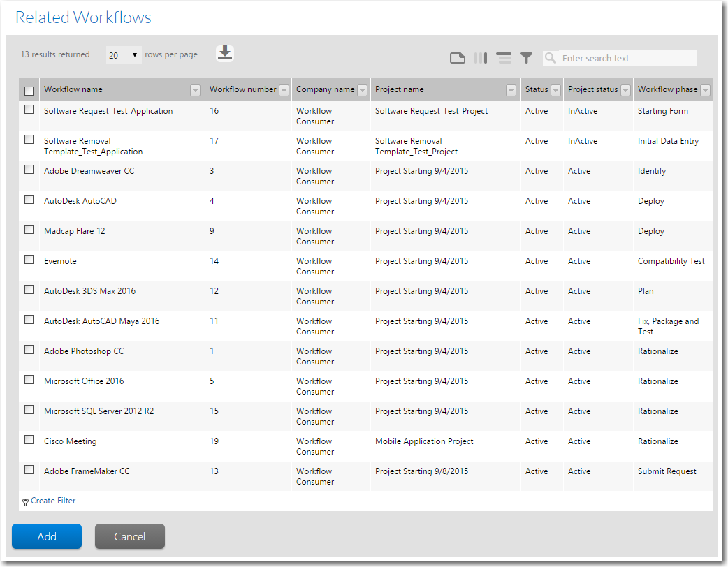Screen dimensions: 728x567
Task: Click the Adobe FrameMaker CC workflow name
Action: click(x=87, y=471)
